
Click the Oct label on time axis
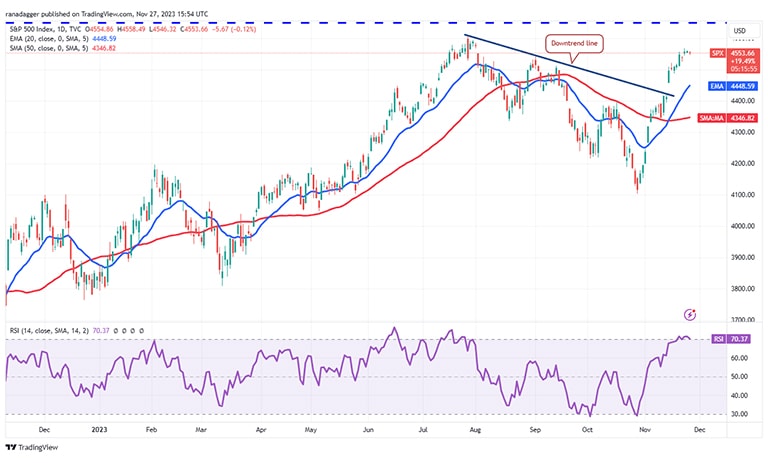point(587,430)
